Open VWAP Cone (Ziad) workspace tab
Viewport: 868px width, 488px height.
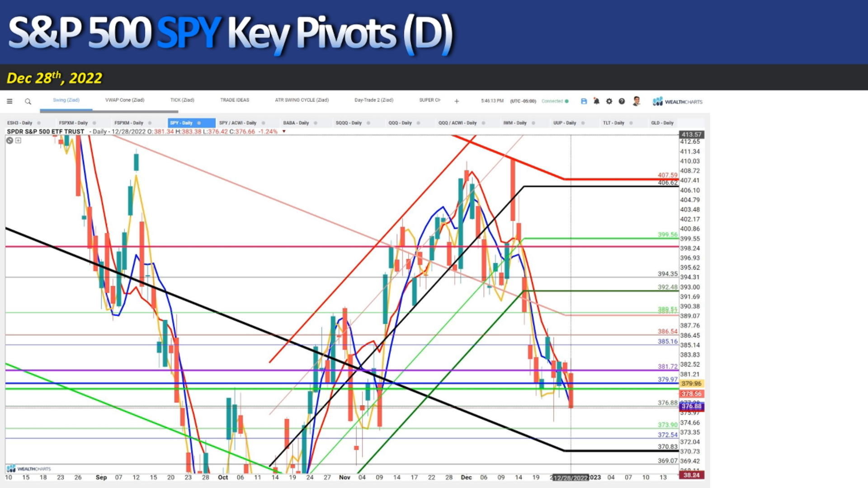point(125,100)
